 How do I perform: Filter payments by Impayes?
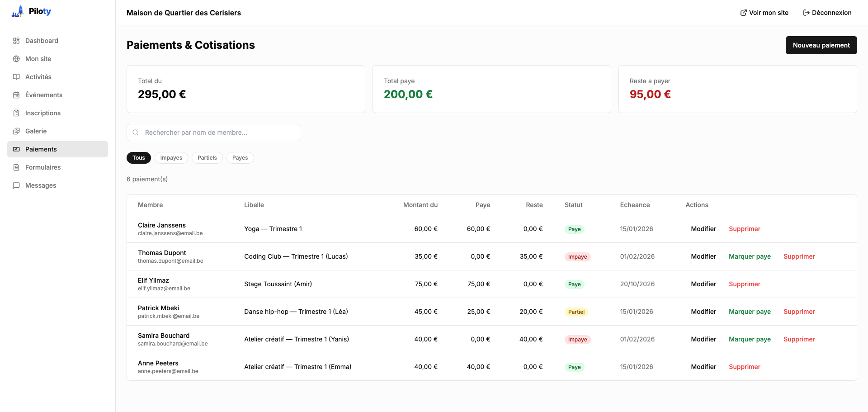pos(171,158)
